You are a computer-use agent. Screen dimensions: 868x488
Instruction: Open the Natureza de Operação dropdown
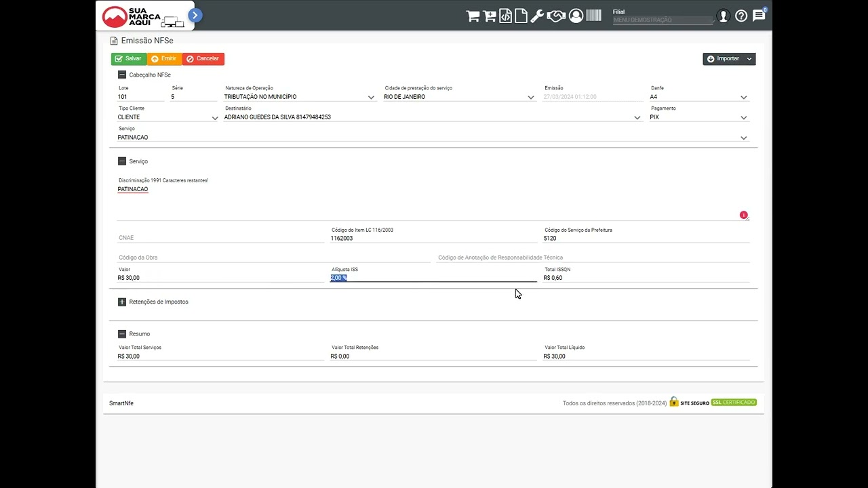(300, 97)
